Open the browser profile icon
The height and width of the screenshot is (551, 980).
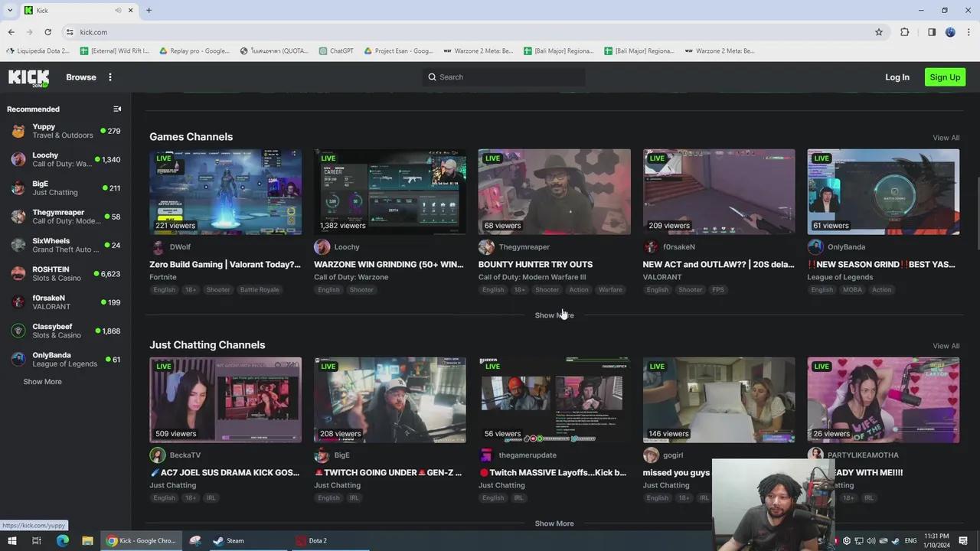click(x=950, y=32)
